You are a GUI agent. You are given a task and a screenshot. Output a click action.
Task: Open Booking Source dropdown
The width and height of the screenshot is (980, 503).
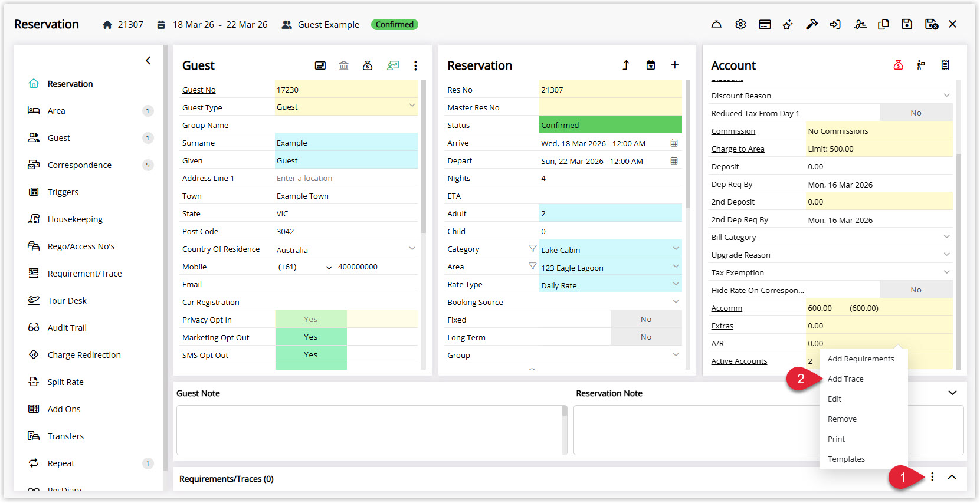tap(610, 302)
